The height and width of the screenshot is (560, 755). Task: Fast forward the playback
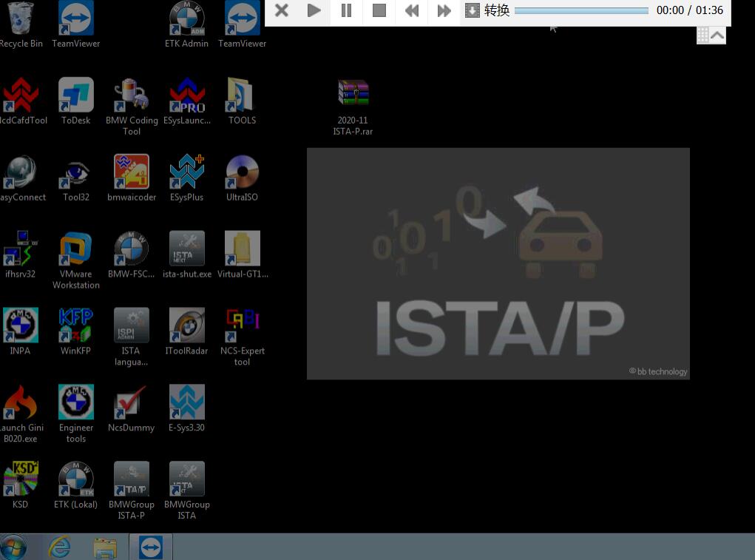tap(444, 10)
